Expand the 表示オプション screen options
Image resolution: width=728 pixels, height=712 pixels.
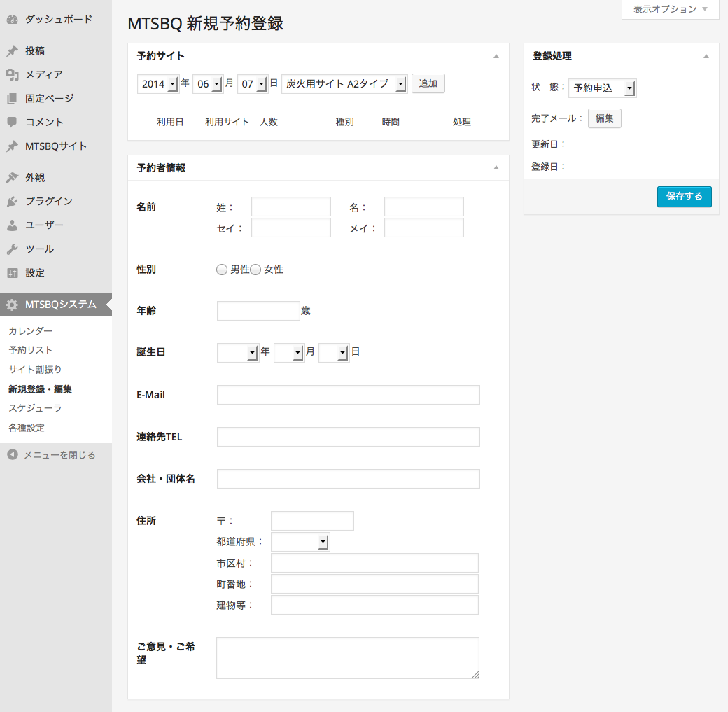click(671, 9)
